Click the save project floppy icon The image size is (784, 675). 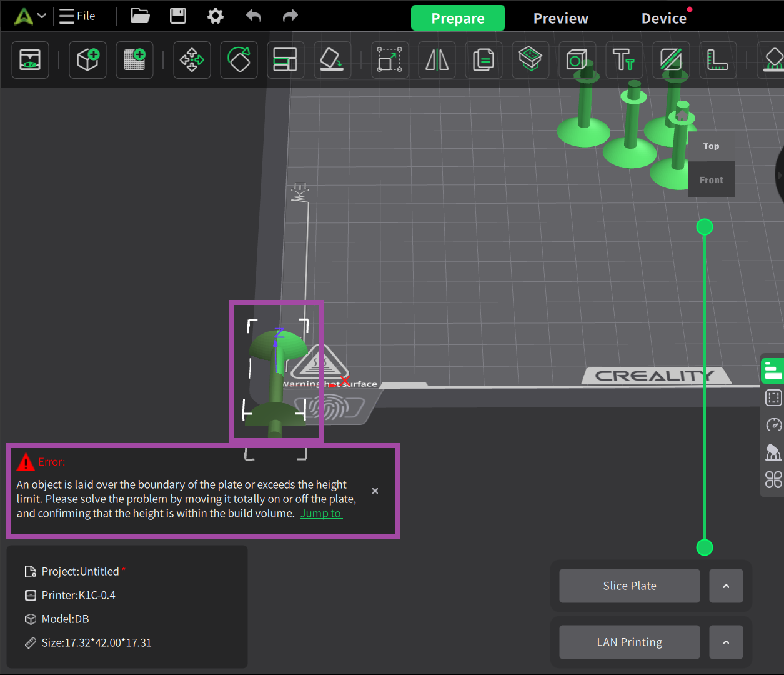tap(178, 16)
